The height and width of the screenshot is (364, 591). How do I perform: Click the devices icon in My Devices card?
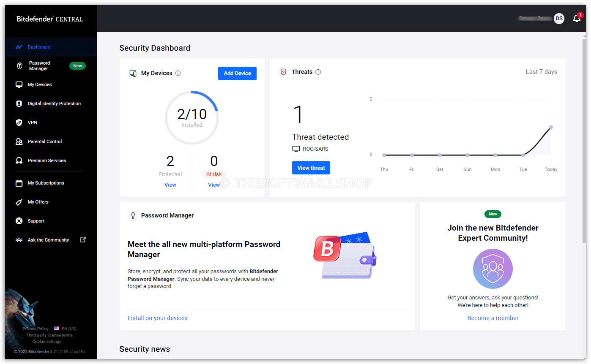(x=133, y=73)
